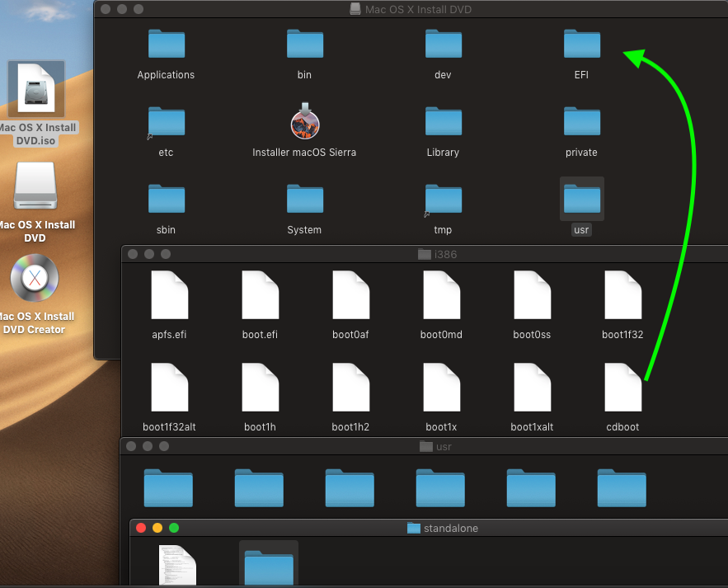
Task: Click the 'boot1f32alt' file name label
Action: (x=169, y=427)
